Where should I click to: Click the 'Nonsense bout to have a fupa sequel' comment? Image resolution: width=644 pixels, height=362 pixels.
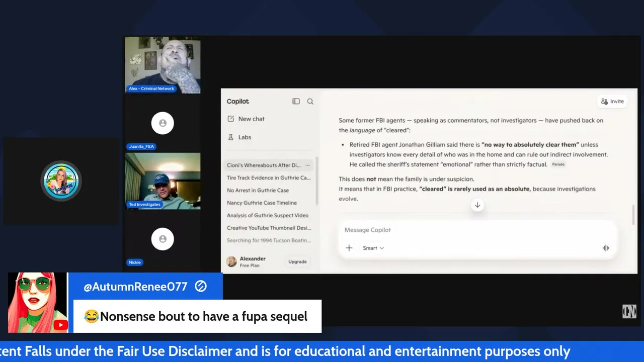pos(196,316)
